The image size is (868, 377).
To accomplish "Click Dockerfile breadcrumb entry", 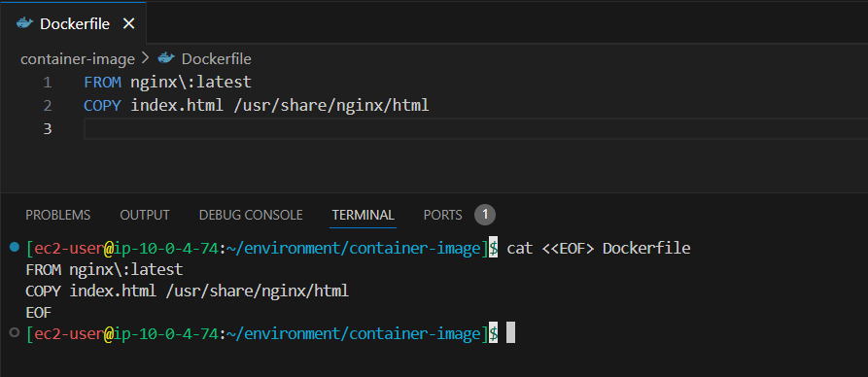I will [217, 58].
